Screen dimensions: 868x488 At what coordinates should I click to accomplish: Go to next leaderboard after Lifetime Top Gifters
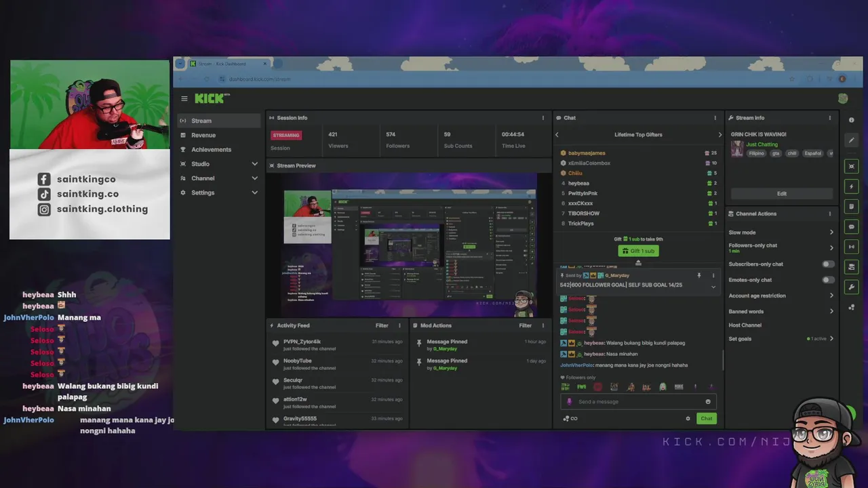point(719,135)
